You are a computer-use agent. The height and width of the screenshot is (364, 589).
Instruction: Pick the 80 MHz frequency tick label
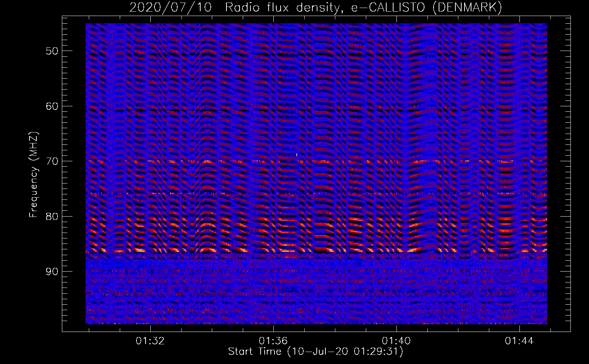point(52,216)
